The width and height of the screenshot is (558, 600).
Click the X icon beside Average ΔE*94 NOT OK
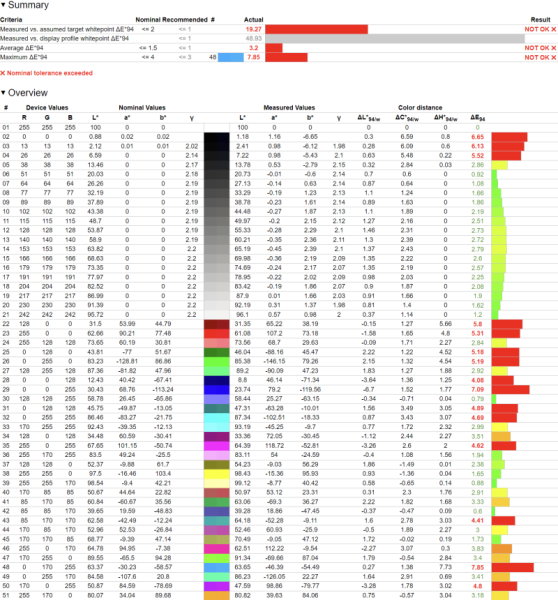pos(553,48)
